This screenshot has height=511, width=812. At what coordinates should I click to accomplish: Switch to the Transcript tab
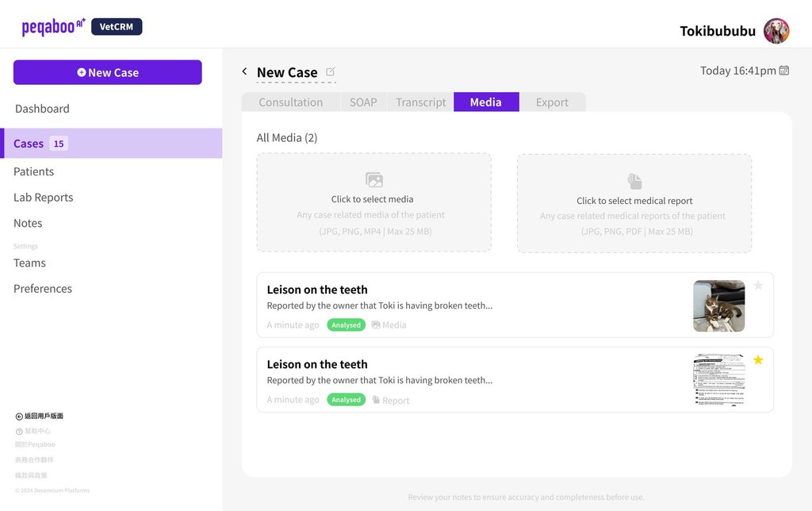420,102
